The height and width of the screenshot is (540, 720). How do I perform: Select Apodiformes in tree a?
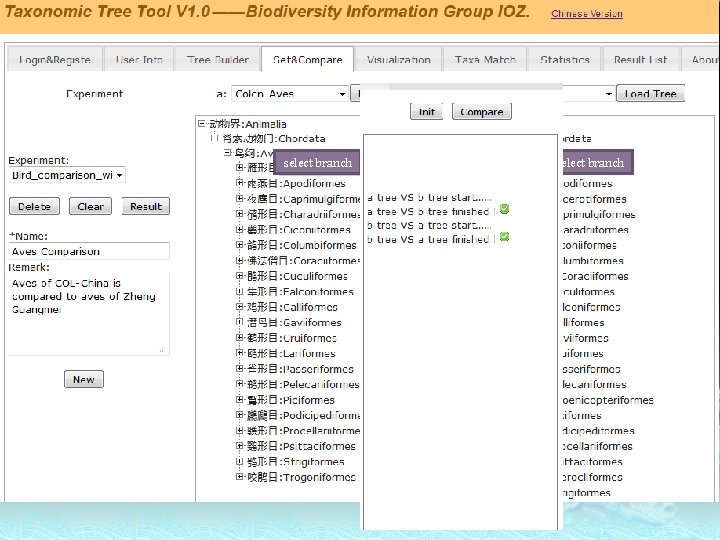click(x=296, y=183)
